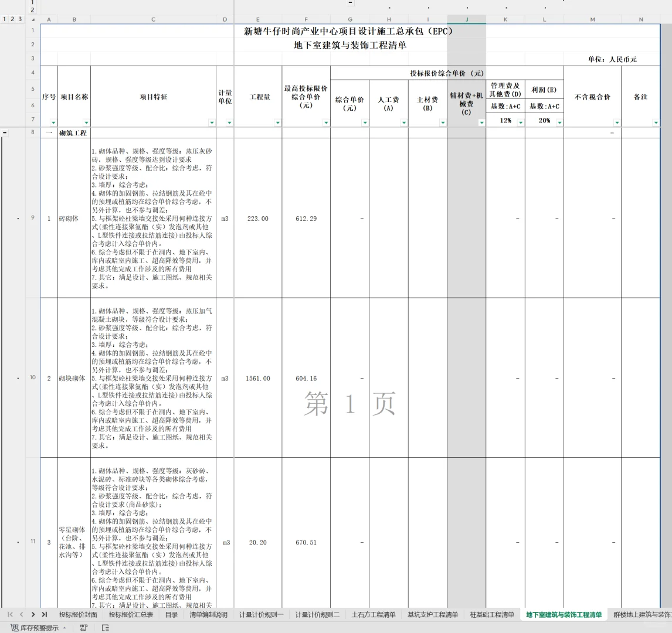Screen dimensions: 672x633
Task: Switch to the 计量计价规则一 sheet
Action: pyautogui.click(x=262, y=615)
